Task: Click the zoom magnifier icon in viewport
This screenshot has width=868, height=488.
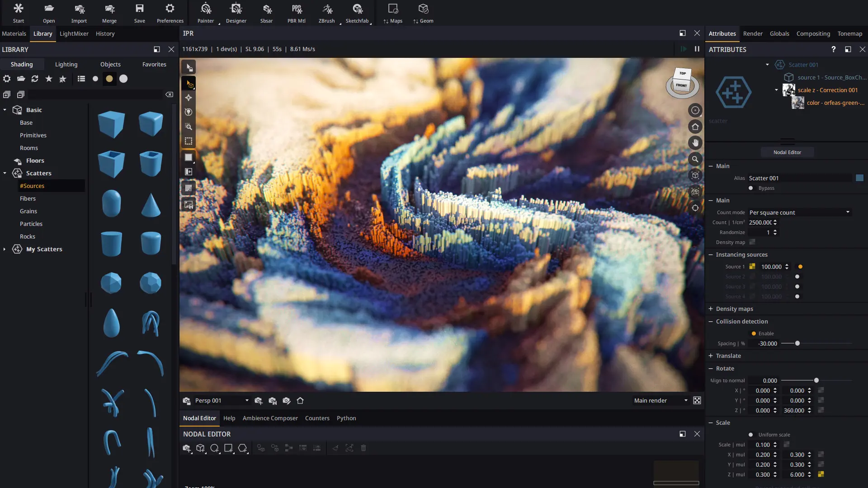Action: [695, 159]
